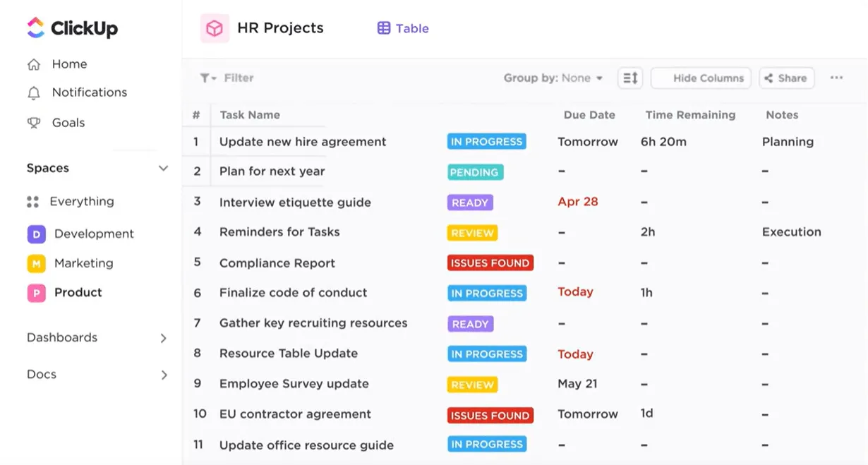Click the Hide Columns button
The image size is (868, 465).
(701, 78)
